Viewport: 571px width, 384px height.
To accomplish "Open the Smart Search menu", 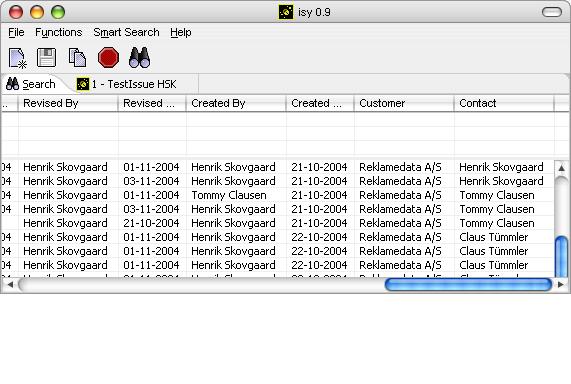I will (126, 32).
